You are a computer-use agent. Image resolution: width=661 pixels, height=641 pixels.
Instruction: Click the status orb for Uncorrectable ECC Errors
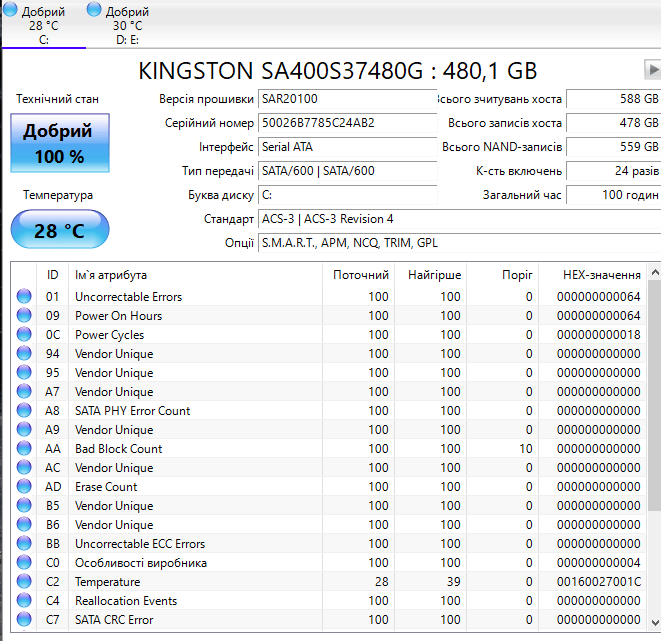24,543
